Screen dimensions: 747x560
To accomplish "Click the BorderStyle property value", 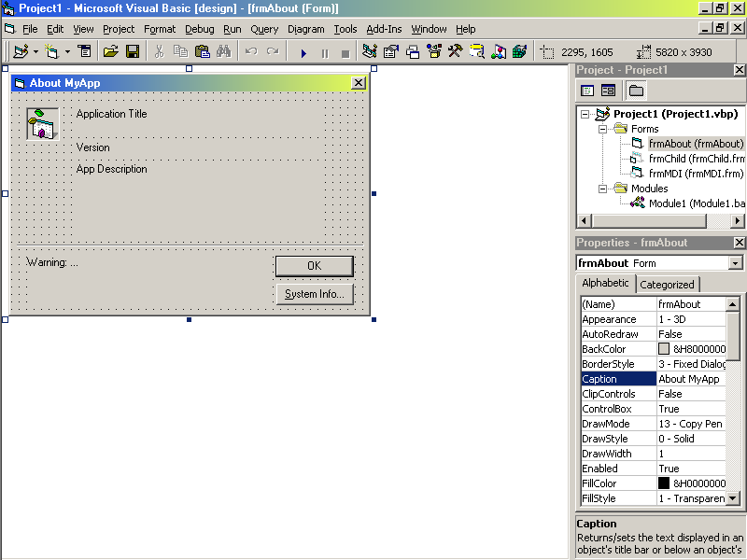I will click(692, 364).
